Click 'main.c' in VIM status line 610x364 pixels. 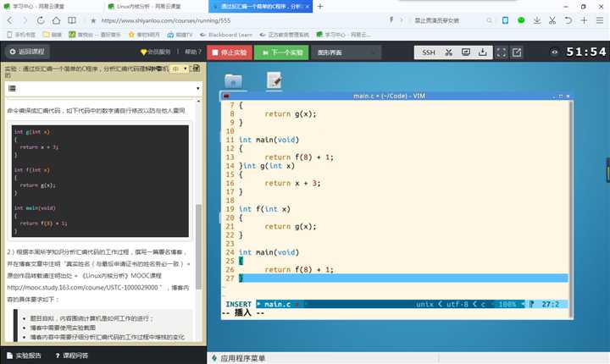pos(277,304)
